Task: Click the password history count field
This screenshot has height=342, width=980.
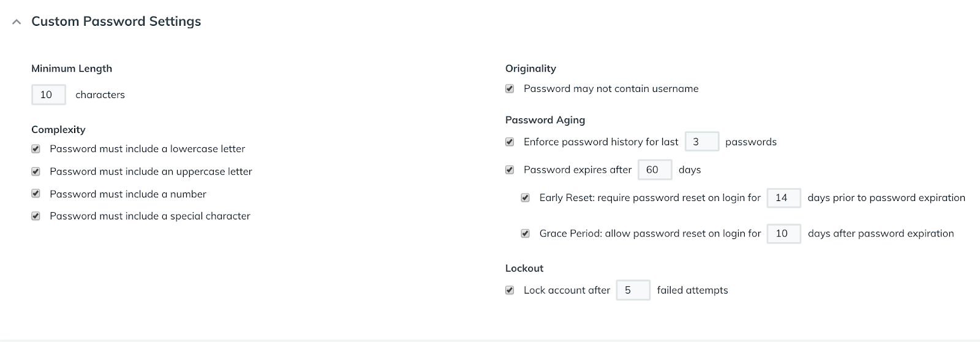Action: click(701, 142)
